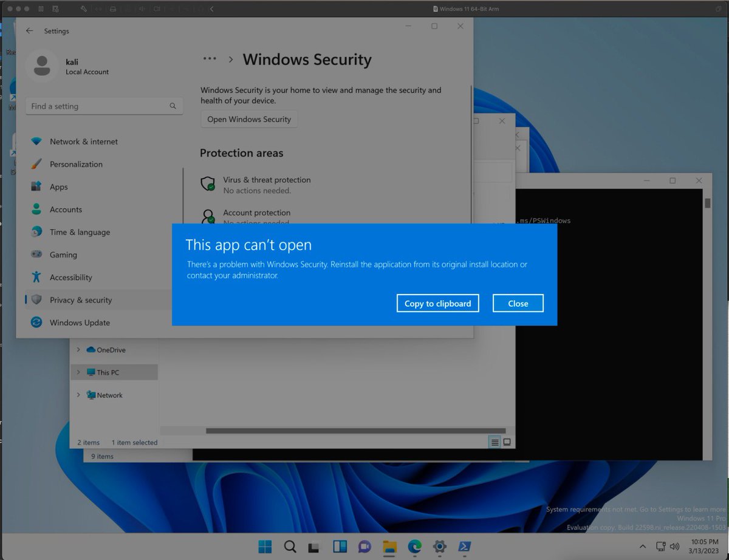Go back using the Settings back arrow
The height and width of the screenshot is (560, 729).
29,31
